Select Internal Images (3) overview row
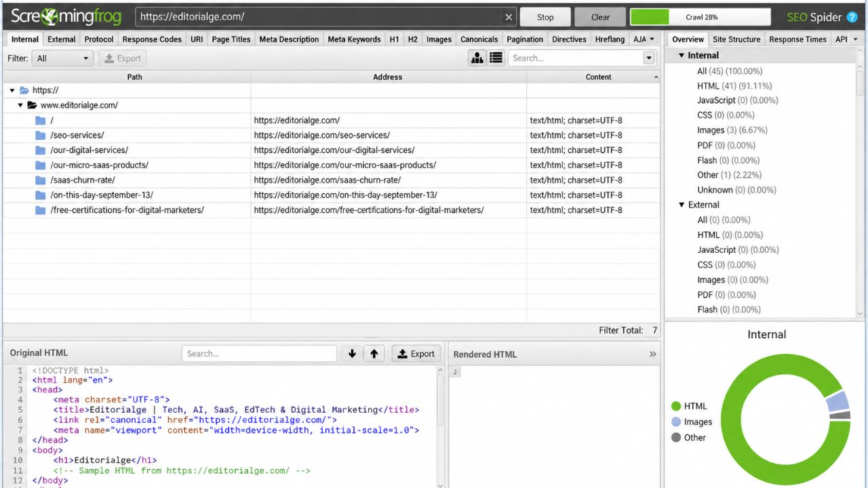The height and width of the screenshot is (488, 868). pyautogui.click(x=732, y=130)
